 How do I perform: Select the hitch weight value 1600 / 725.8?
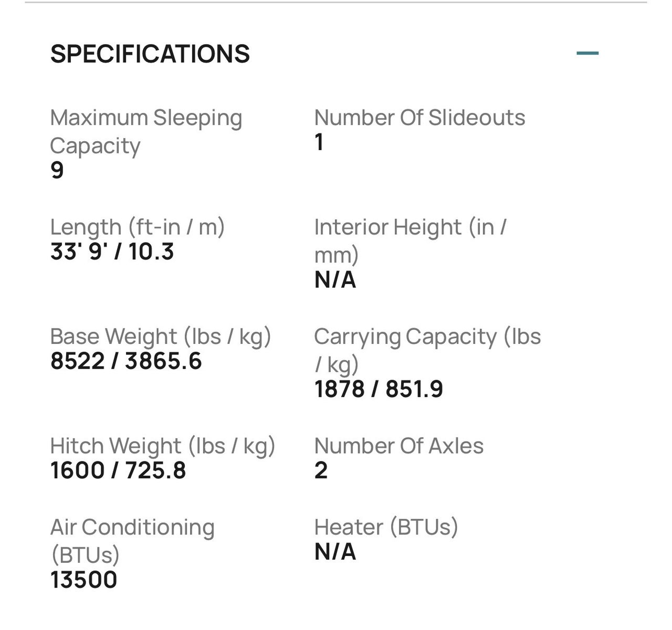coord(118,470)
